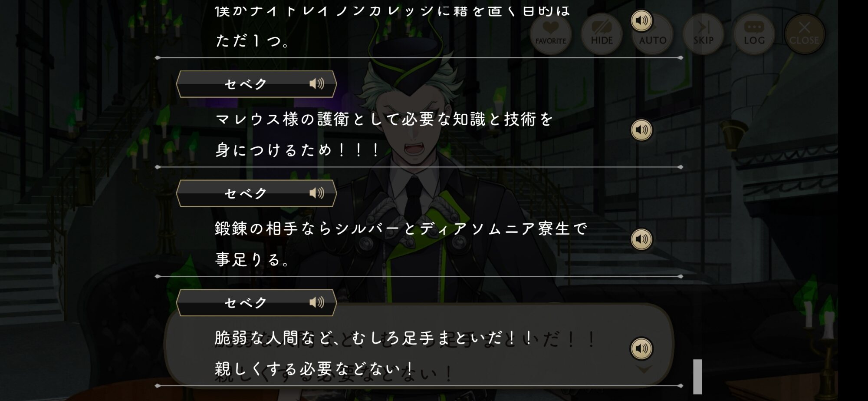This screenshot has height=401, width=868.
Task: Skip the story with SKIP button
Action: pos(703,33)
